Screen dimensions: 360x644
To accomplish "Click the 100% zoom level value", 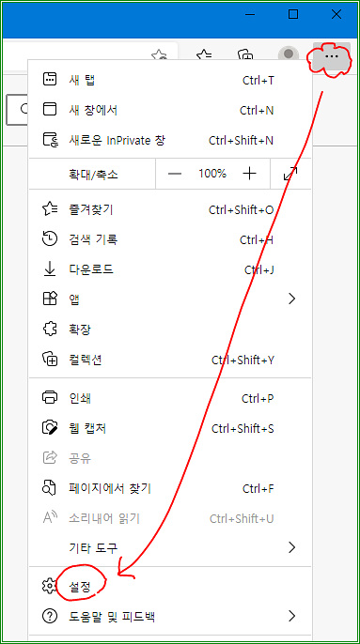I will (212, 174).
